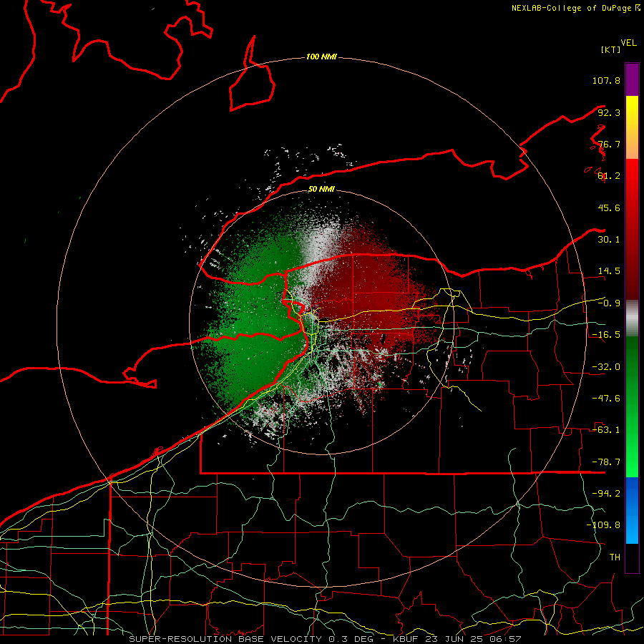
Task: Click the 30.1 legend value
Action: click(x=609, y=240)
